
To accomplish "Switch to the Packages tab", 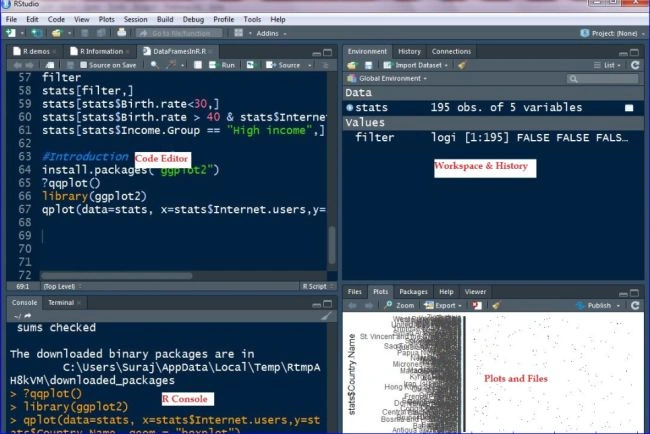I will (x=413, y=292).
